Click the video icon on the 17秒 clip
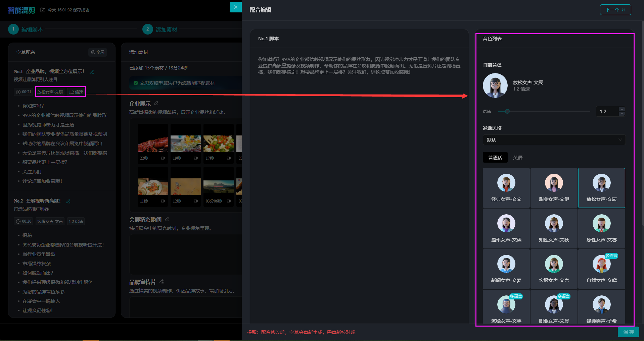This screenshot has height=341, width=644. coord(229,158)
